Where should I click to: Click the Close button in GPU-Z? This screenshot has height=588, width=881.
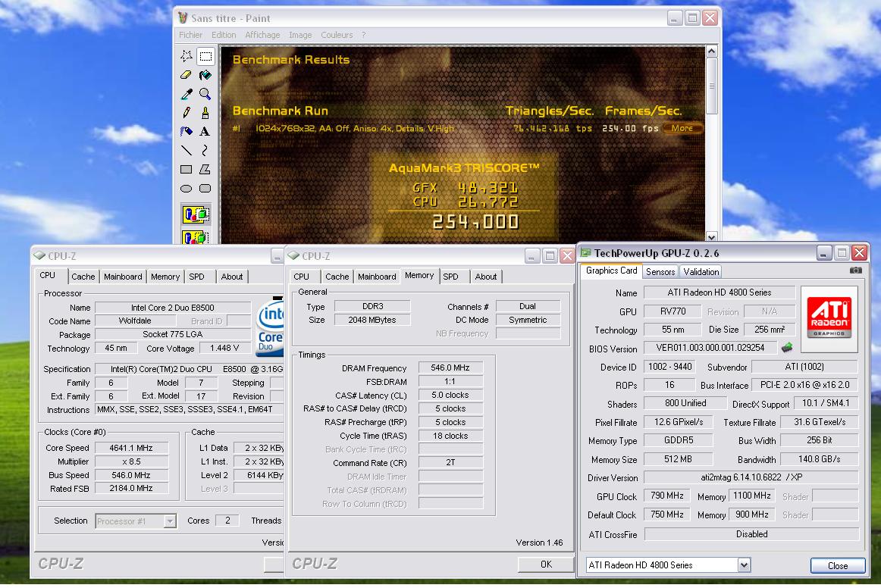[x=837, y=565]
